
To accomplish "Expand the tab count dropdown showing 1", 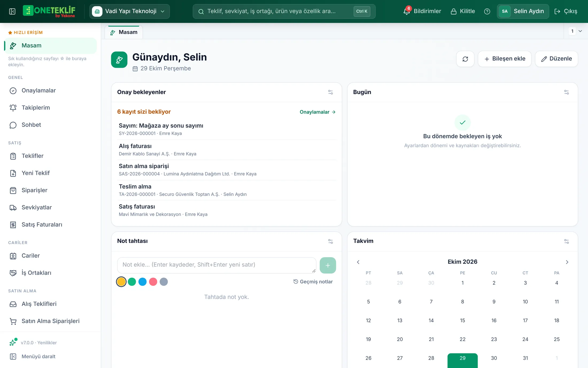I will (576, 31).
